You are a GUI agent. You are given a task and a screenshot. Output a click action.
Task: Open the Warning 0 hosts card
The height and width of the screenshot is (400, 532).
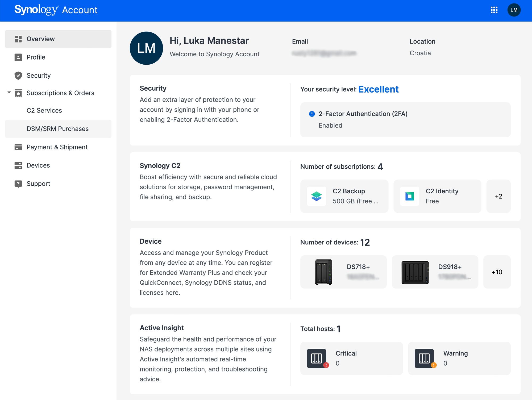point(459,359)
